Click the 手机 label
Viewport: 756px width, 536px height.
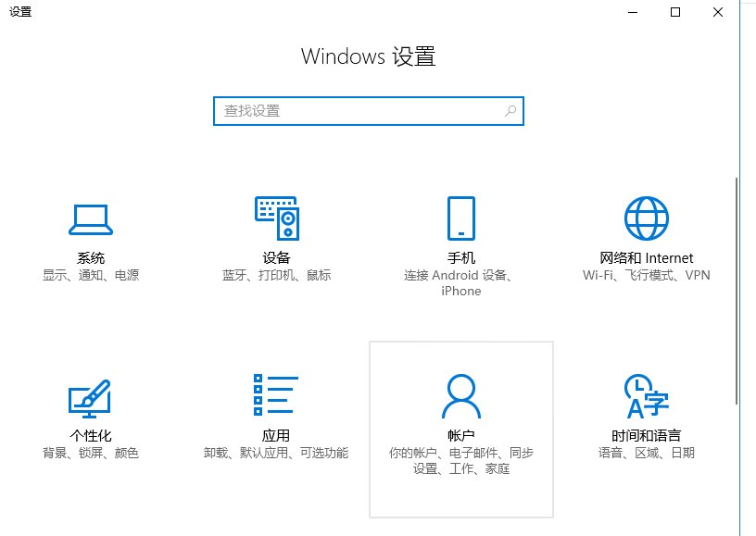pos(461,258)
